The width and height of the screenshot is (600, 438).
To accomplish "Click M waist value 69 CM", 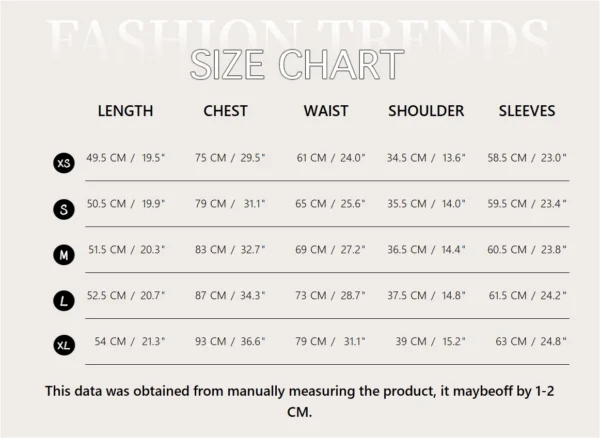I will [311, 249].
